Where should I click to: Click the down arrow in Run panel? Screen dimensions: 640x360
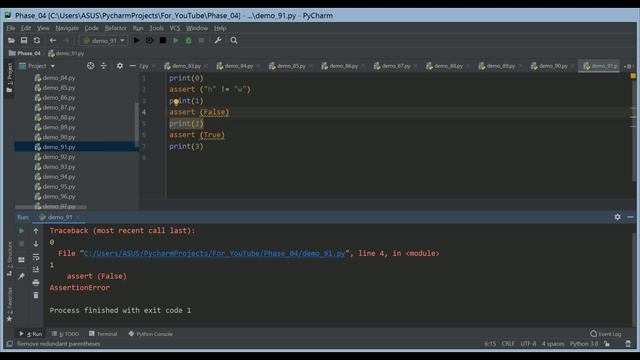tap(36, 244)
